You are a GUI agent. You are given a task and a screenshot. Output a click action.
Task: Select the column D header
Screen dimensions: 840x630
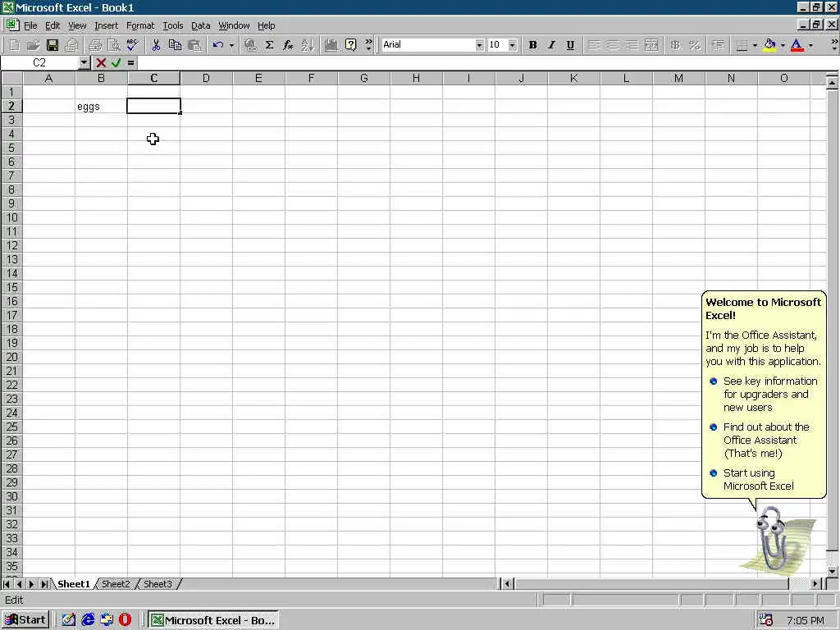[x=206, y=78]
